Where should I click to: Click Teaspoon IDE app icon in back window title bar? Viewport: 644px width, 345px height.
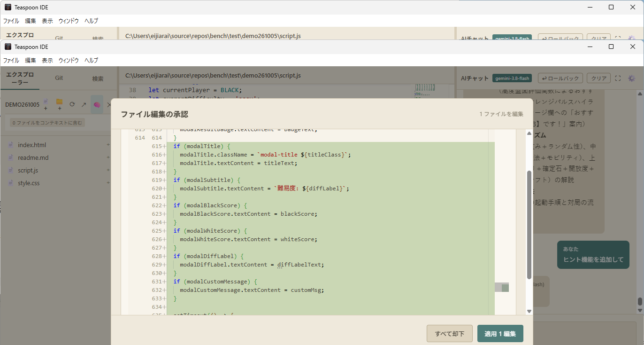[x=8, y=7]
